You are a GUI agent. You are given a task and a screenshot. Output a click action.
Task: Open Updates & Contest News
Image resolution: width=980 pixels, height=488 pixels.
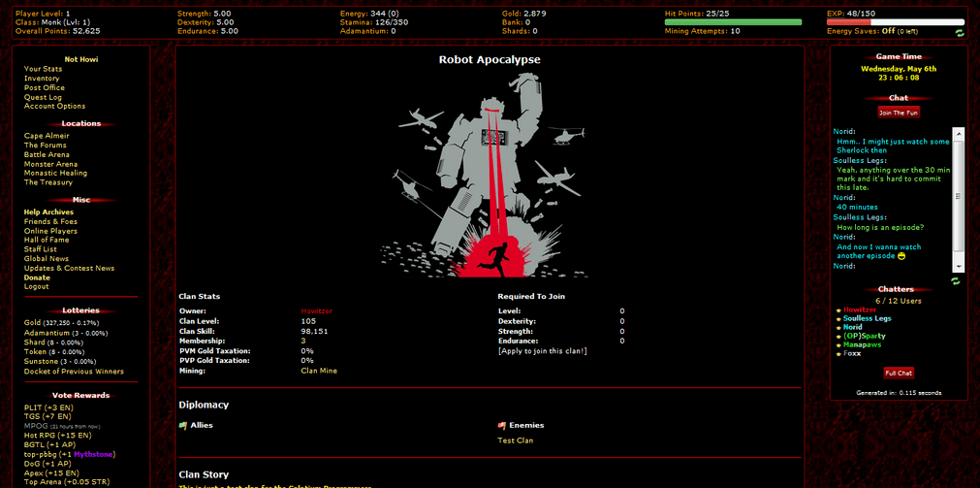(x=70, y=268)
